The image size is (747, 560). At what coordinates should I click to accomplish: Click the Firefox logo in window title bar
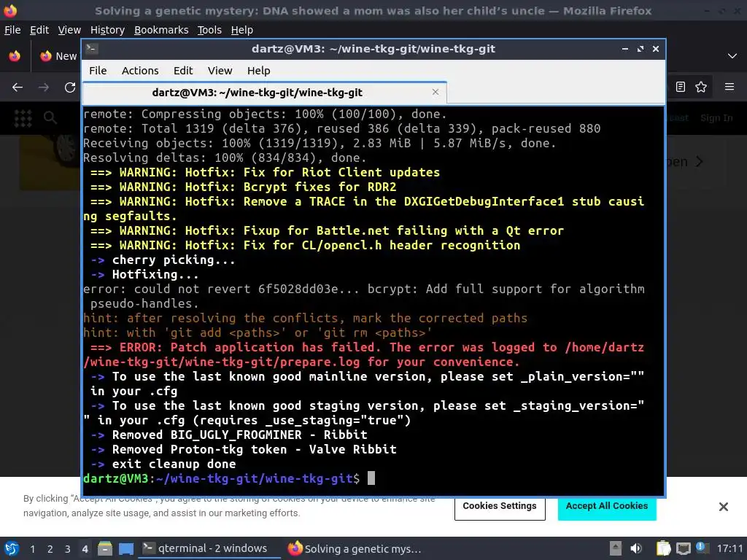click(10, 10)
